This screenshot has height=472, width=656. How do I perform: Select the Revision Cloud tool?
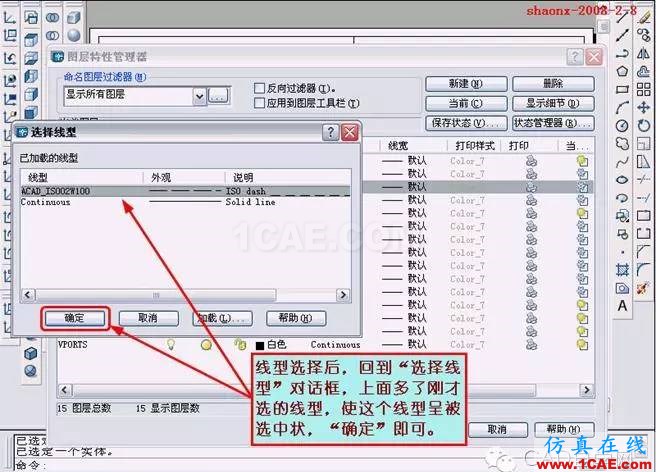click(623, 144)
